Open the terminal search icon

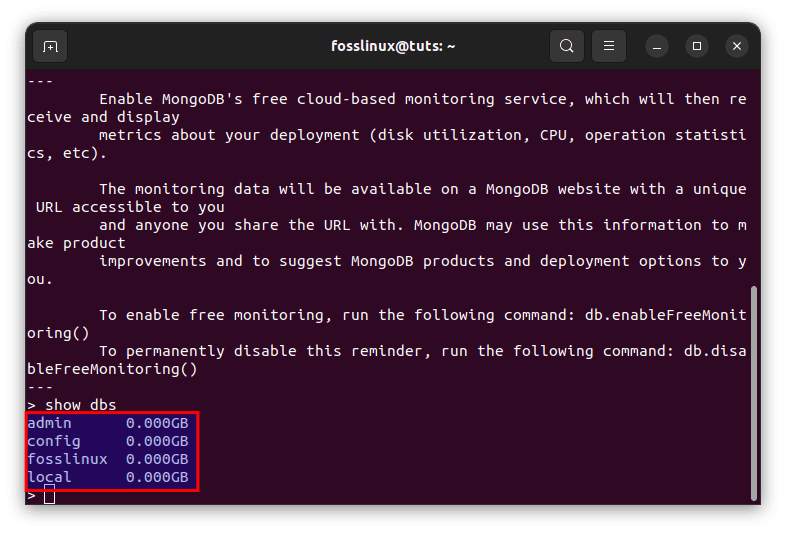(x=566, y=46)
